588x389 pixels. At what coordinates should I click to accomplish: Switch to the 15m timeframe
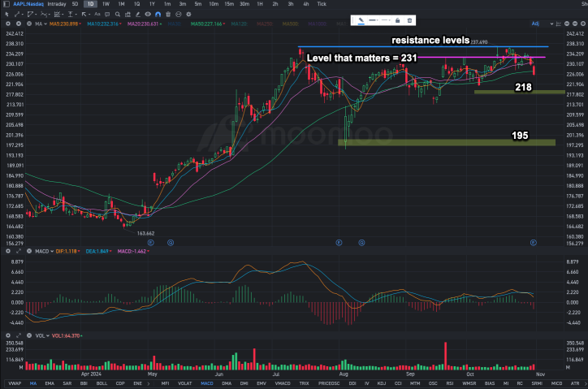[229, 4]
